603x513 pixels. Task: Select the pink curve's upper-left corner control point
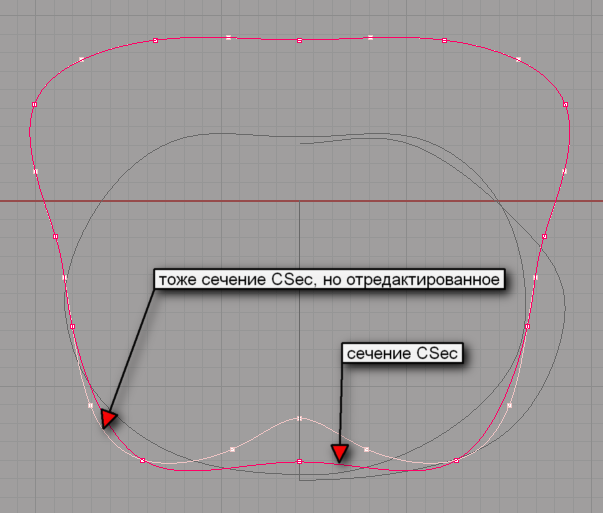[34, 105]
